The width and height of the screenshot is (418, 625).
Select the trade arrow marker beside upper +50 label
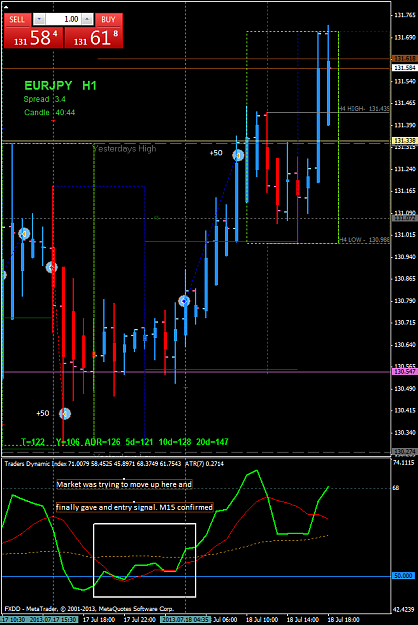(238, 155)
